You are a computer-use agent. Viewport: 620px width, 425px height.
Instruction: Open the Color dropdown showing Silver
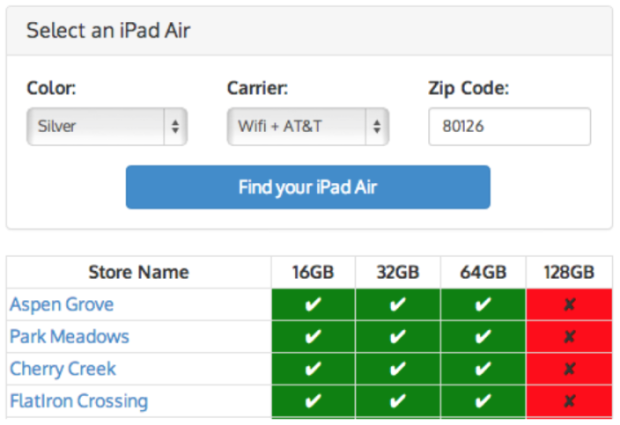(x=107, y=127)
